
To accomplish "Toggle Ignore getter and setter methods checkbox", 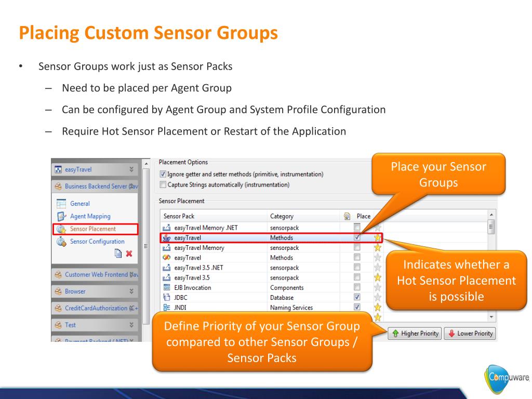I will click(x=163, y=174).
